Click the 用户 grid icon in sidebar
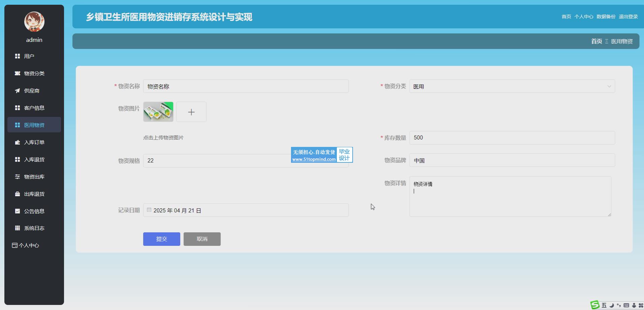 [x=18, y=56]
